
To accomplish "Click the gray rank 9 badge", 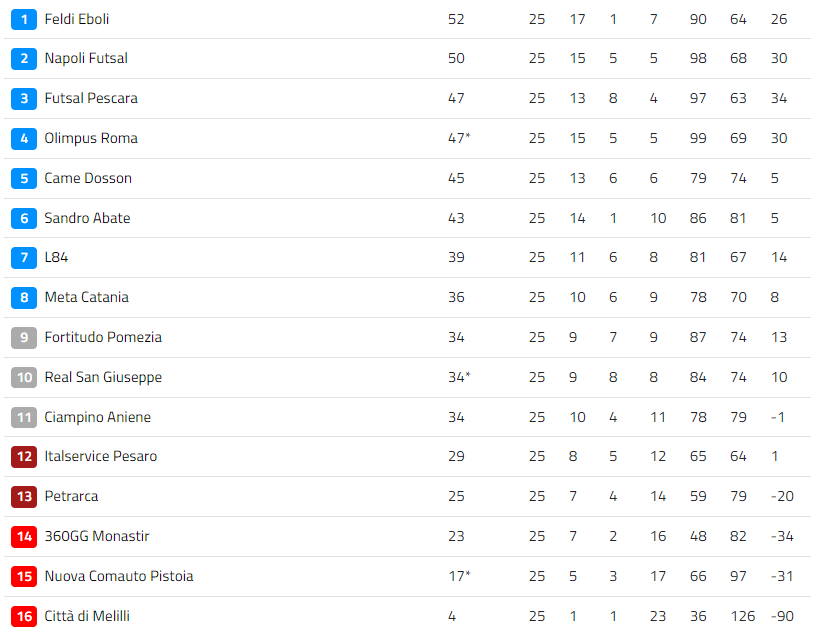I will 24,337.
